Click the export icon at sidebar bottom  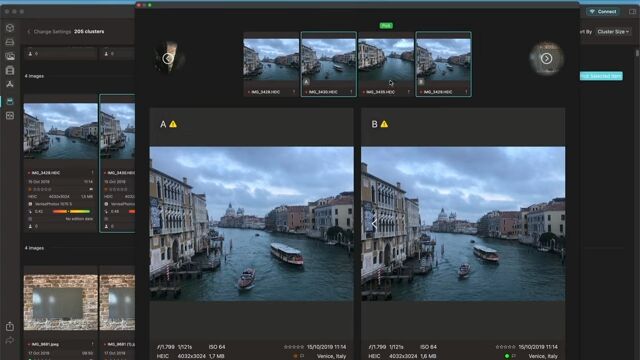pyautogui.click(x=10, y=327)
